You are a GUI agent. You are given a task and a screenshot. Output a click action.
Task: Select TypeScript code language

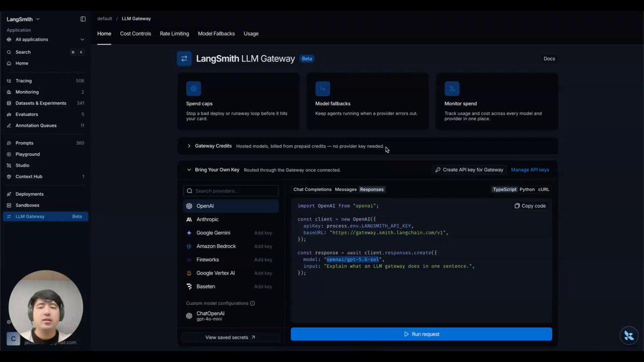pos(504,189)
